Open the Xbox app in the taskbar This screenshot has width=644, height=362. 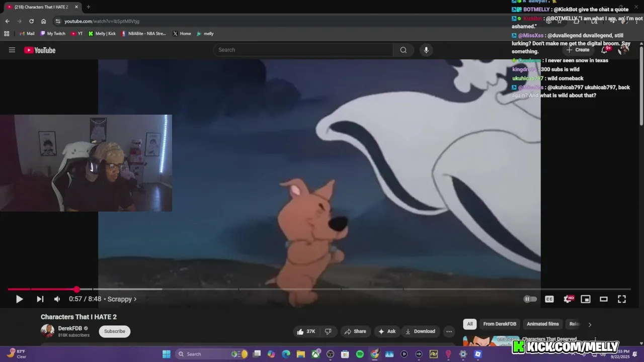[315, 354]
